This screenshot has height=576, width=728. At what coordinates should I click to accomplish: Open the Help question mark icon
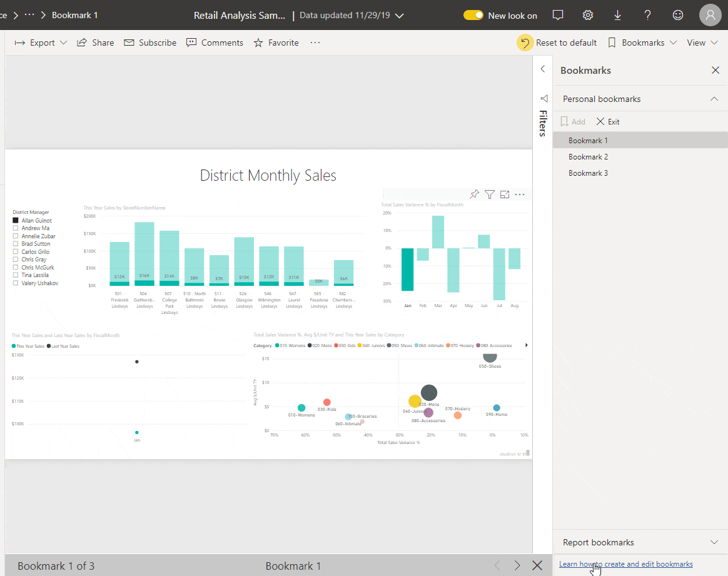[647, 15]
